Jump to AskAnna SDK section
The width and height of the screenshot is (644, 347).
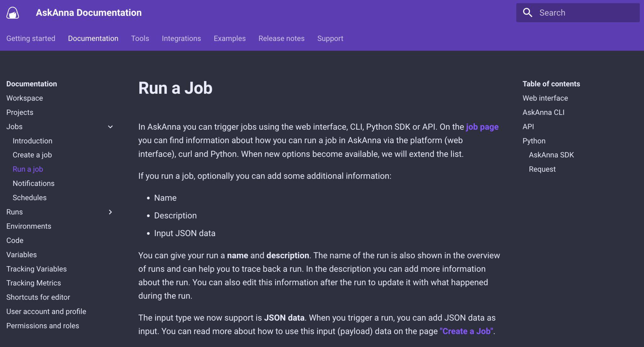click(x=551, y=154)
